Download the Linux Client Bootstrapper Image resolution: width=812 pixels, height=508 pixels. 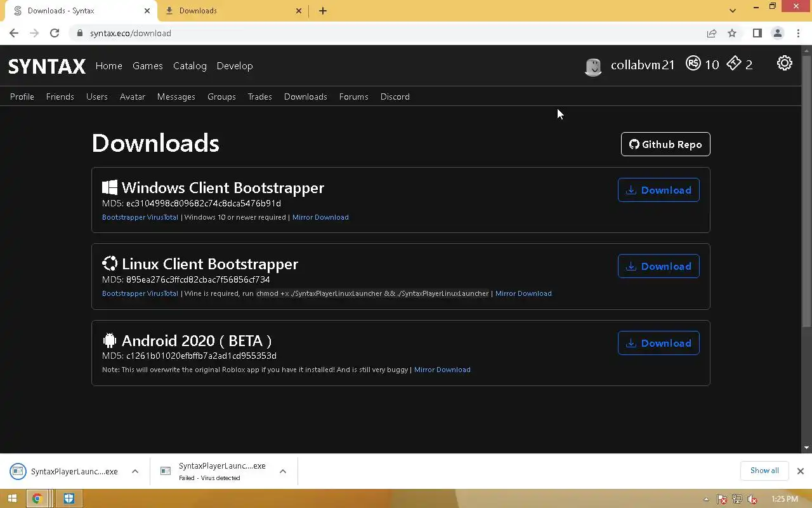point(658,266)
